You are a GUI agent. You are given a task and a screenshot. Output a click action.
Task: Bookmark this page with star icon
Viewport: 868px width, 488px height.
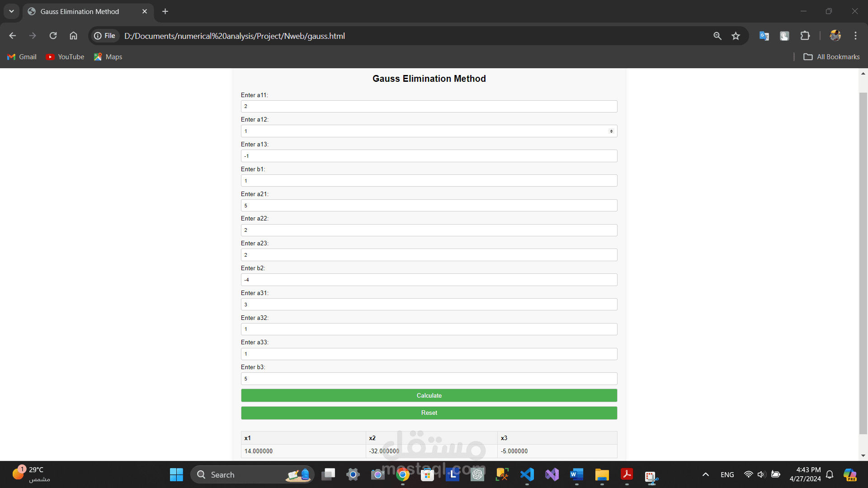[736, 36]
